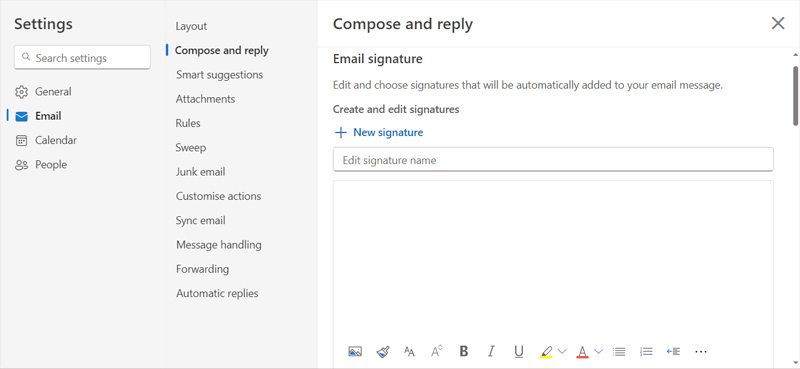Screen dimensions: 800x369
Task: Apply the yellow highlight colour
Action: (x=546, y=352)
